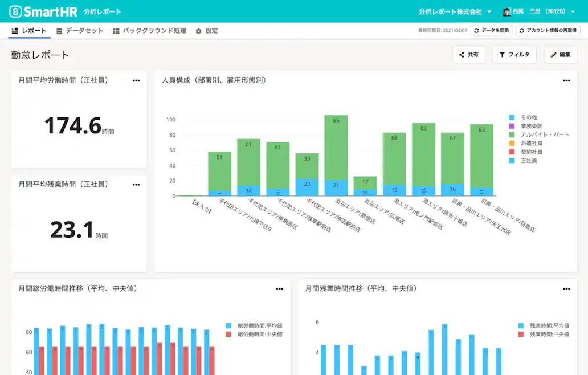
Task: Open the options menu of 人員構成 chart
Action: pyautogui.click(x=565, y=80)
